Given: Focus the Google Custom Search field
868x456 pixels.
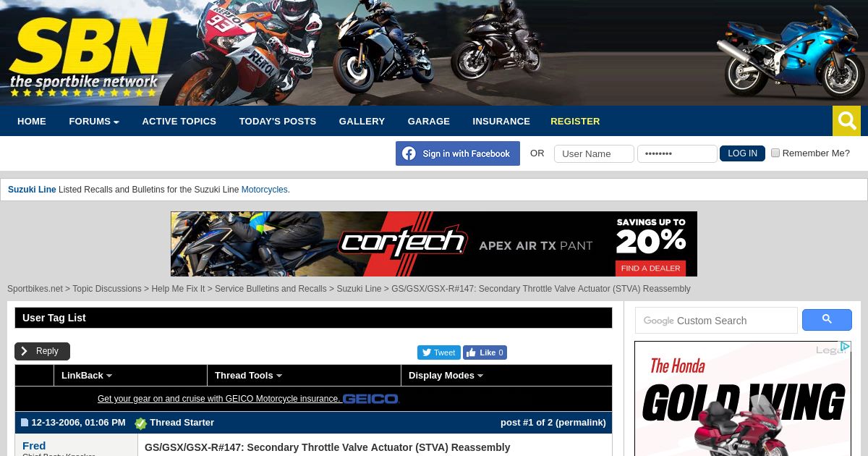Looking at the screenshot, I should [x=716, y=320].
